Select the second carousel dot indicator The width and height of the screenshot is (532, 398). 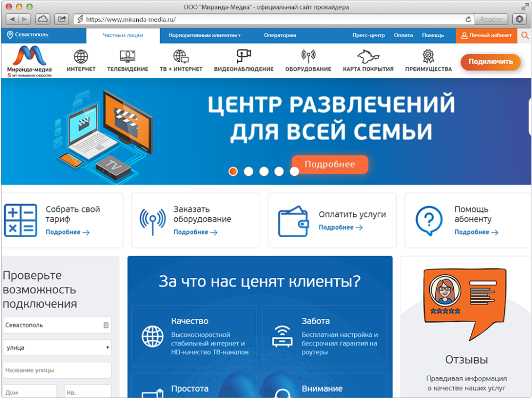pos(248,171)
